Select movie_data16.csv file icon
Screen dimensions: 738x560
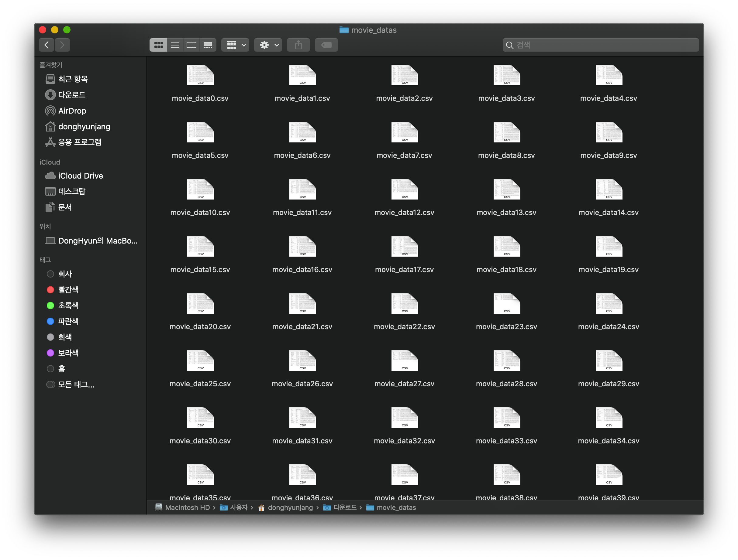[302, 246]
